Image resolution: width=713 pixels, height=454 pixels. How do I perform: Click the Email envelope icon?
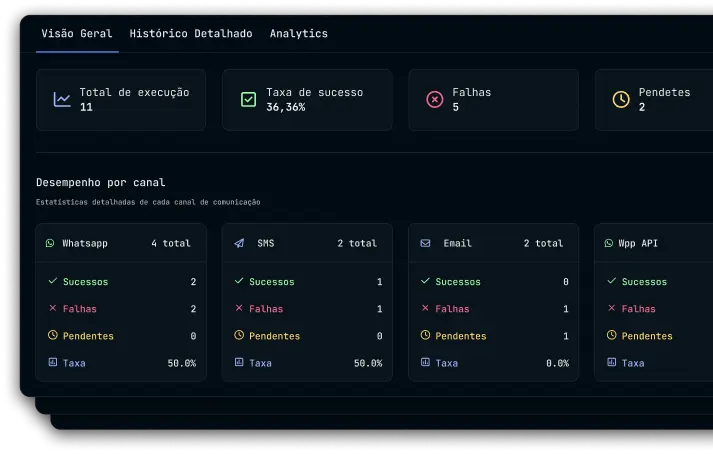click(425, 243)
